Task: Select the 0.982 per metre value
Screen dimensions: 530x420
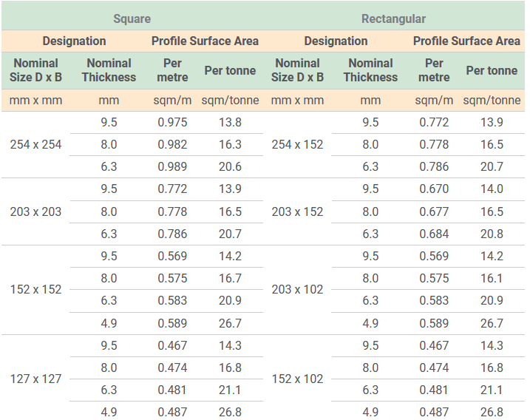Action: [172, 145]
